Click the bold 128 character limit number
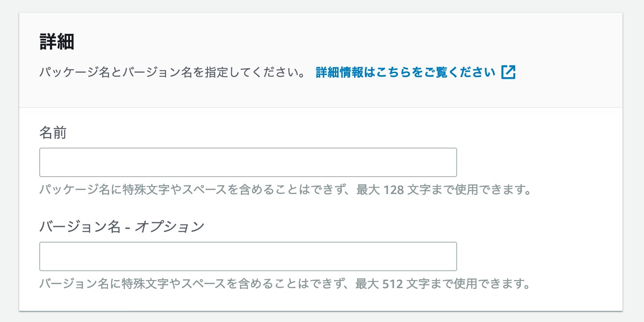This screenshot has height=322, width=644. tap(393, 190)
